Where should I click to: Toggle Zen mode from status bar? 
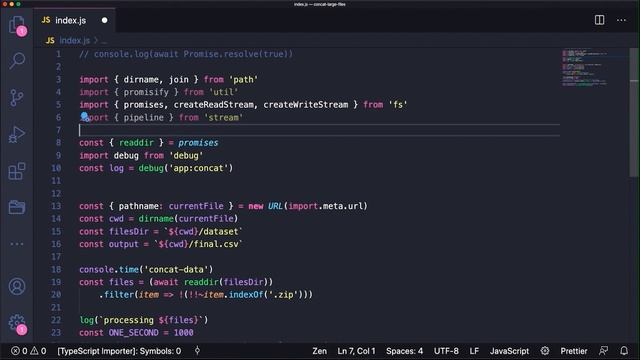click(x=319, y=351)
